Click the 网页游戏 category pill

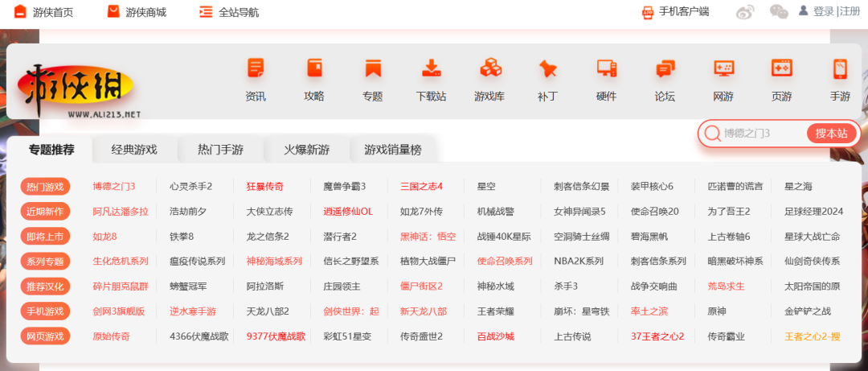click(x=45, y=336)
